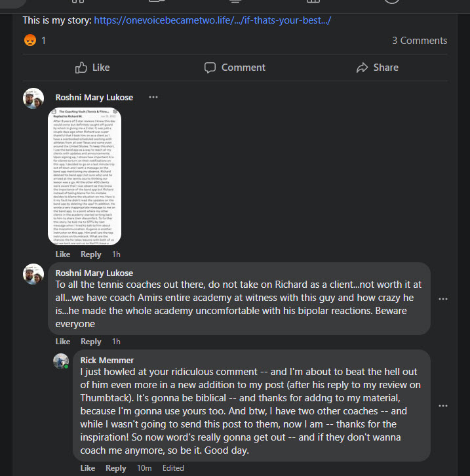
Task: Open the onevoicebecametwo.life story link
Action: click(212, 20)
